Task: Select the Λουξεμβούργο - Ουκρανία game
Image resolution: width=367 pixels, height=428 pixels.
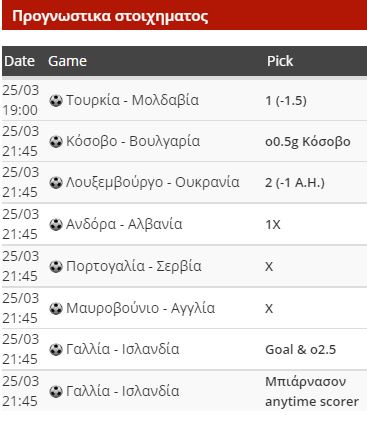Action: click(x=153, y=183)
